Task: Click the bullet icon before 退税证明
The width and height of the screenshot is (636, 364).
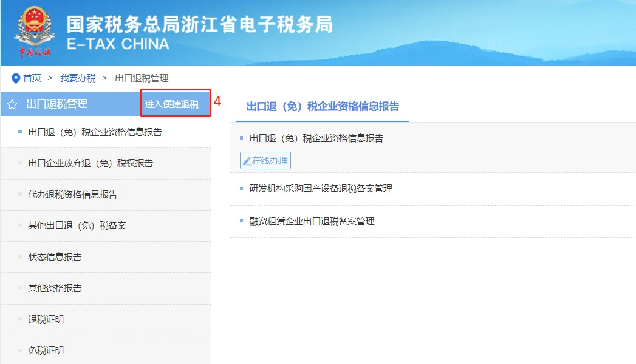Action: 21,320
